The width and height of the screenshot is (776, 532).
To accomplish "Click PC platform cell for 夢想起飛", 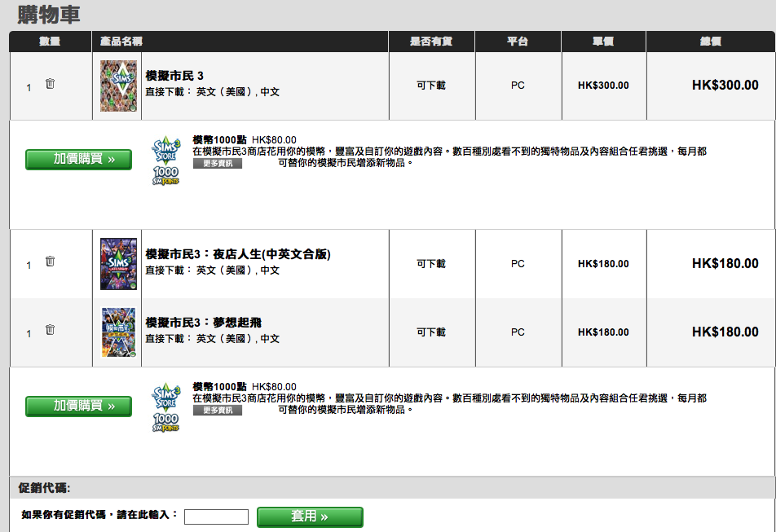I will (518, 332).
